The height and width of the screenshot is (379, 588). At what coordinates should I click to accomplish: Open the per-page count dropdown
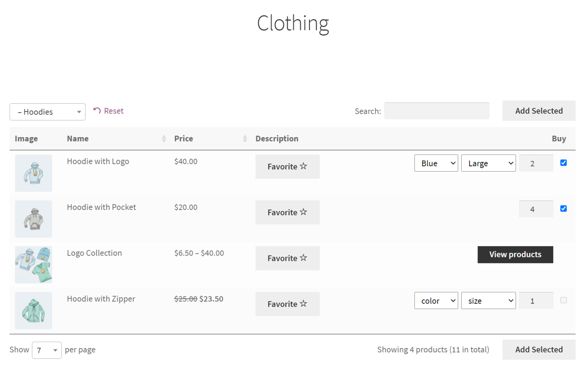point(47,350)
